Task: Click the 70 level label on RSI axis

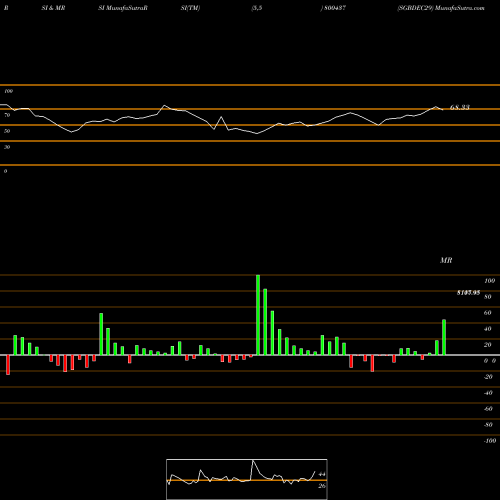Action: click(7, 115)
